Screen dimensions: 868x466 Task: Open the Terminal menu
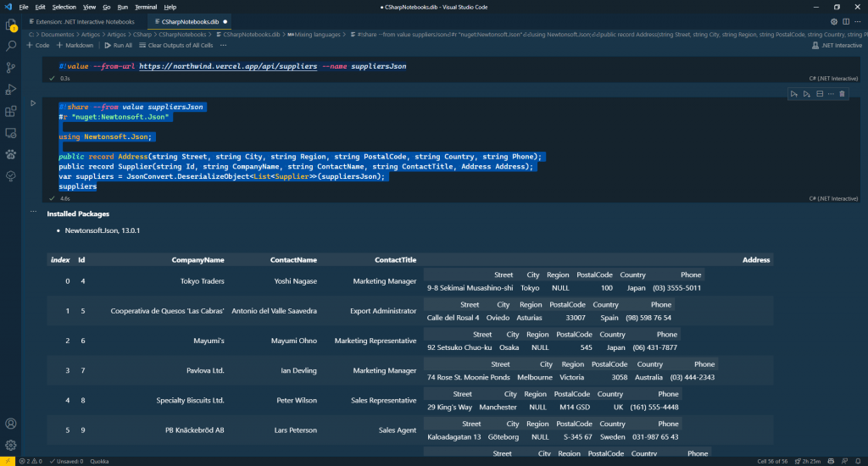coord(146,7)
